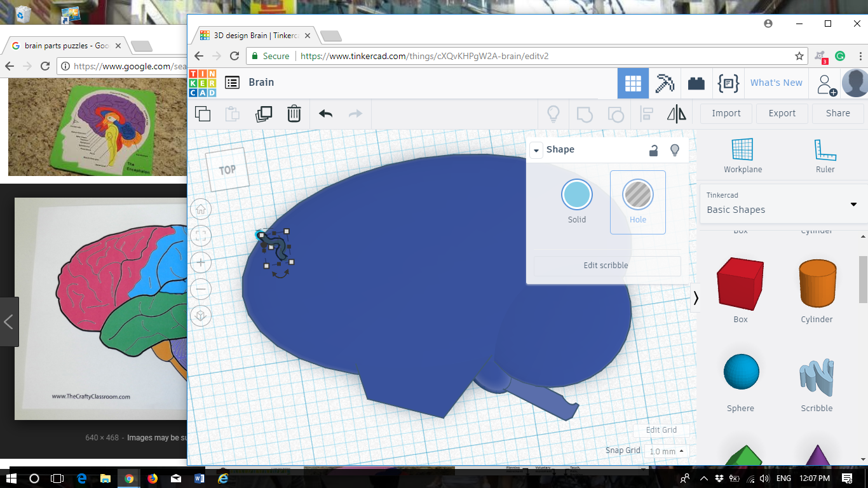Open the Shape Generators code icon

coord(728,83)
